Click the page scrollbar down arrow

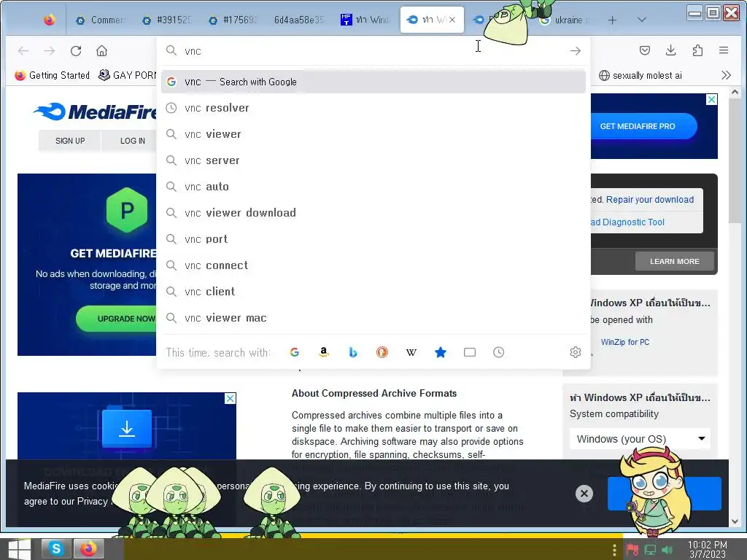pyautogui.click(x=735, y=521)
